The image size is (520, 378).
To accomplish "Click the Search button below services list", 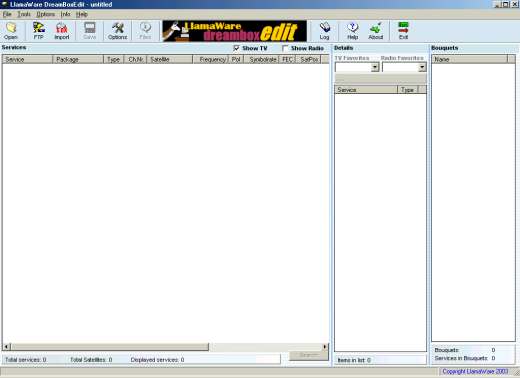I will 309,355.
